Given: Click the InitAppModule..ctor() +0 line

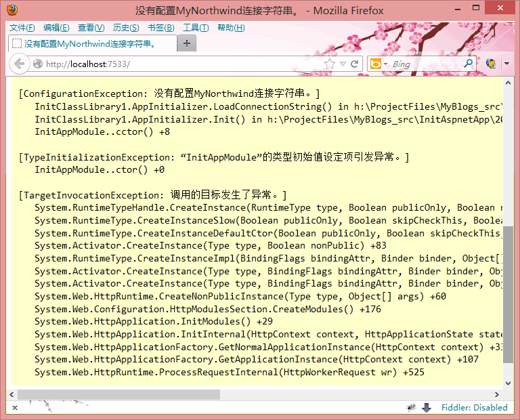Looking at the screenshot, I should click(x=100, y=169).
